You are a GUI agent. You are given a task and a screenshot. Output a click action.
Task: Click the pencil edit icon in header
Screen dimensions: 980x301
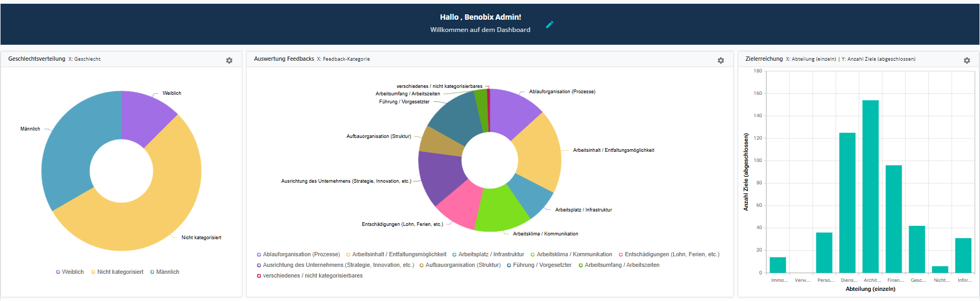tap(550, 25)
